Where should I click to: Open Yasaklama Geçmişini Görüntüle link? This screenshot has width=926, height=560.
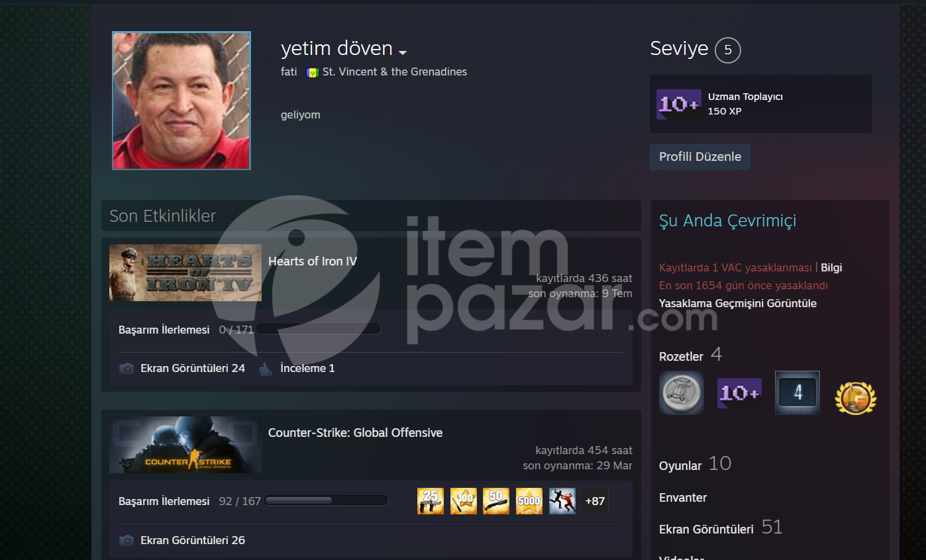click(x=738, y=303)
